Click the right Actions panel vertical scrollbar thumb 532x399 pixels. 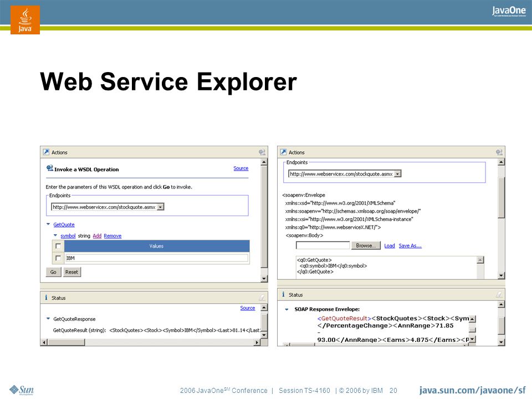click(501, 197)
